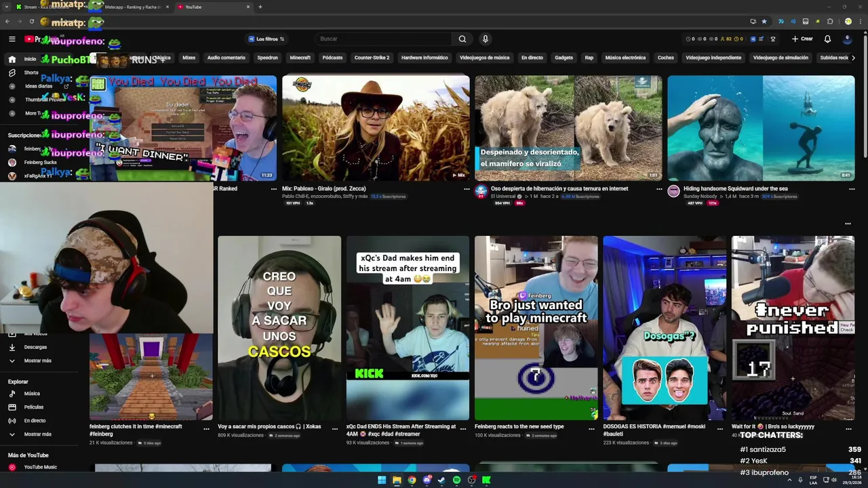
Task: Open options for Xokas cascos short
Action: pos(334,428)
